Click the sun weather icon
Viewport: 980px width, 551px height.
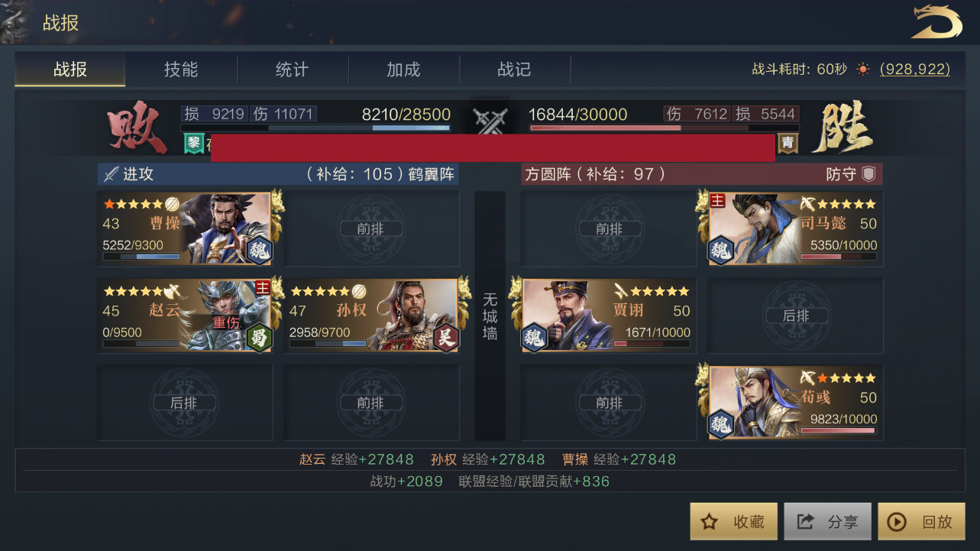click(x=863, y=69)
